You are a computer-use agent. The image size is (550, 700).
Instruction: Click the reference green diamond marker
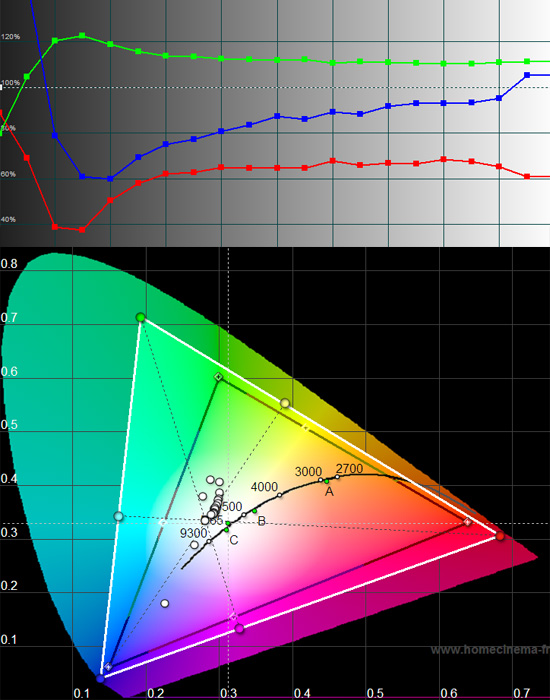click(218, 377)
